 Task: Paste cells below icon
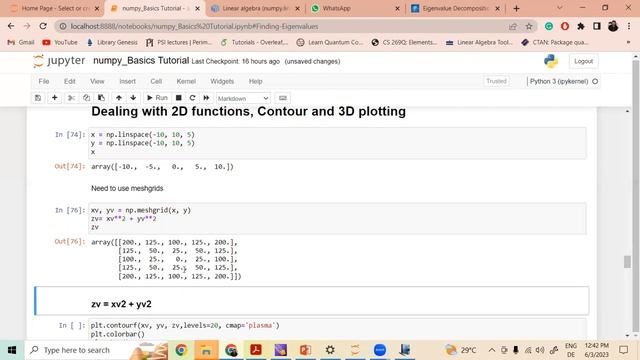pyautogui.click(x=101, y=98)
